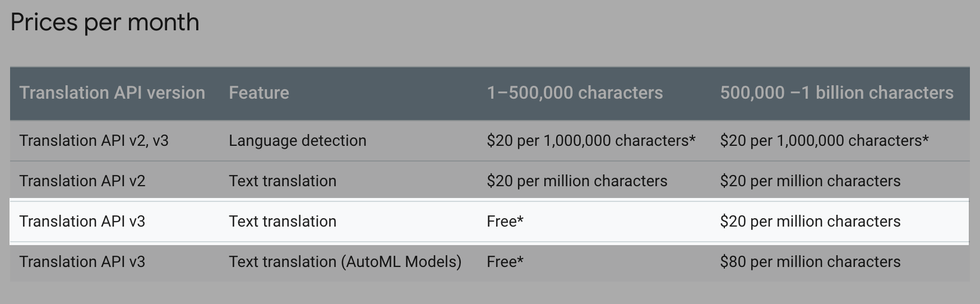
Task: Click API v2 Text translation's 1–500,000 price
Action: click(577, 181)
